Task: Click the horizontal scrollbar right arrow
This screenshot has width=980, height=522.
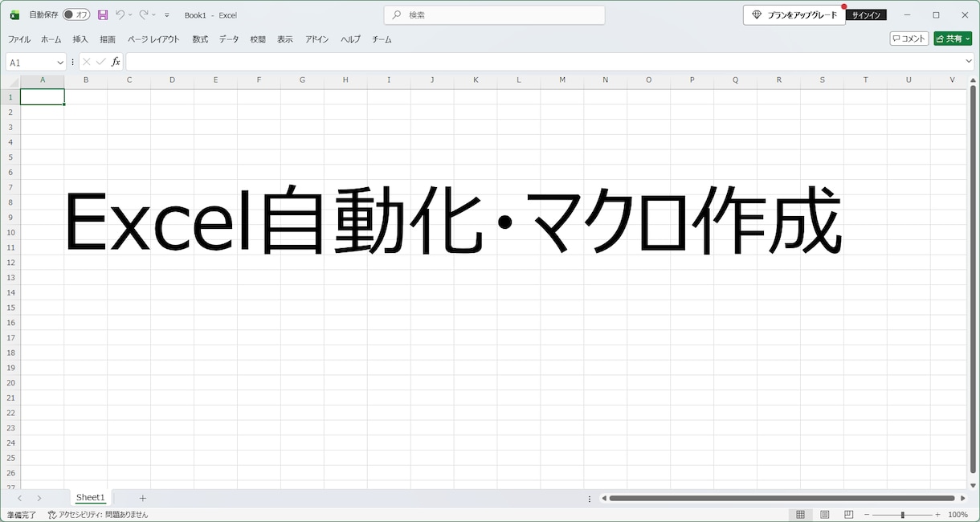Action: point(962,499)
